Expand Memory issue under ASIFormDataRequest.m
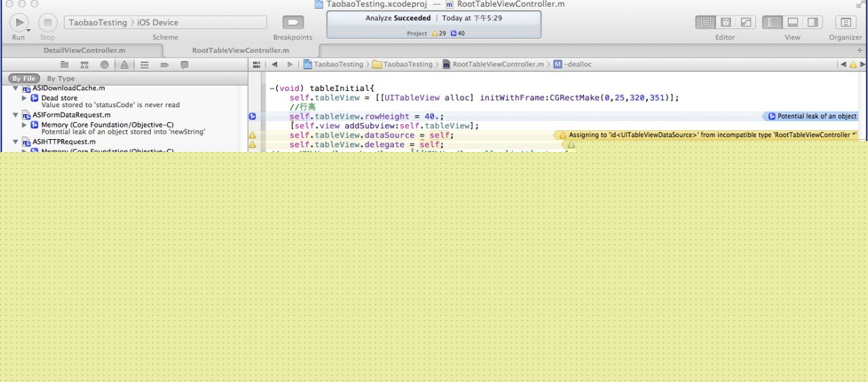 [24, 124]
